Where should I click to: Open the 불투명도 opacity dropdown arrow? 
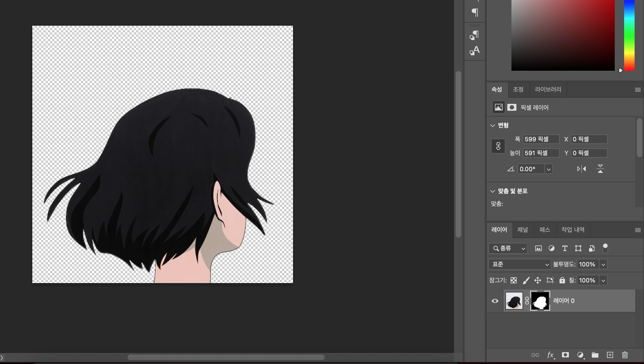click(603, 264)
